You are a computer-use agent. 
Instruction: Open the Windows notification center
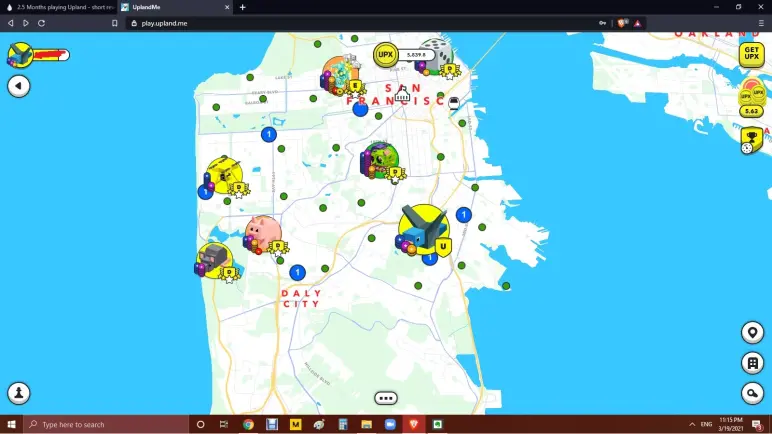pyautogui.click(x=758, y=424)
